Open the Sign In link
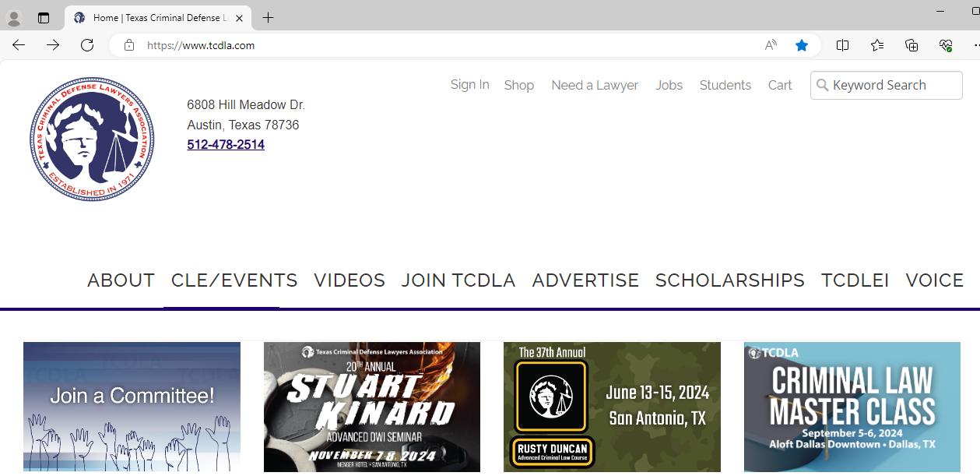 point(469,84)
